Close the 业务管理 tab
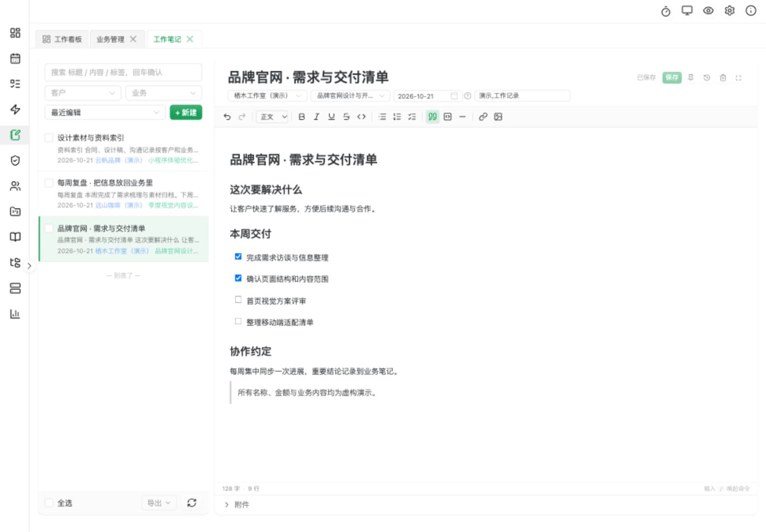The height and width of the screenshot is (532, 766). pos(133,39)
